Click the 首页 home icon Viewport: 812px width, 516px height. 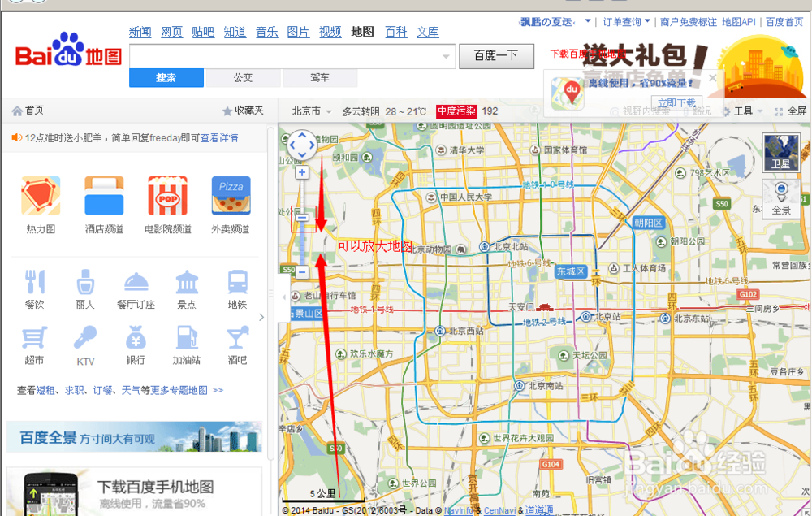coord(17,111)
